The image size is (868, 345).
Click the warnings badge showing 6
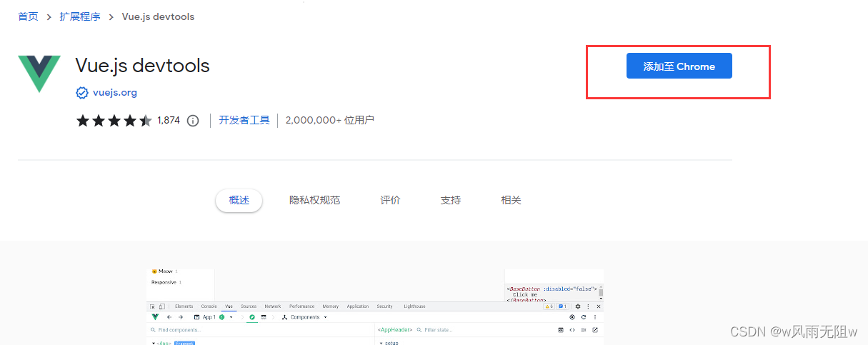click(549, 306)
